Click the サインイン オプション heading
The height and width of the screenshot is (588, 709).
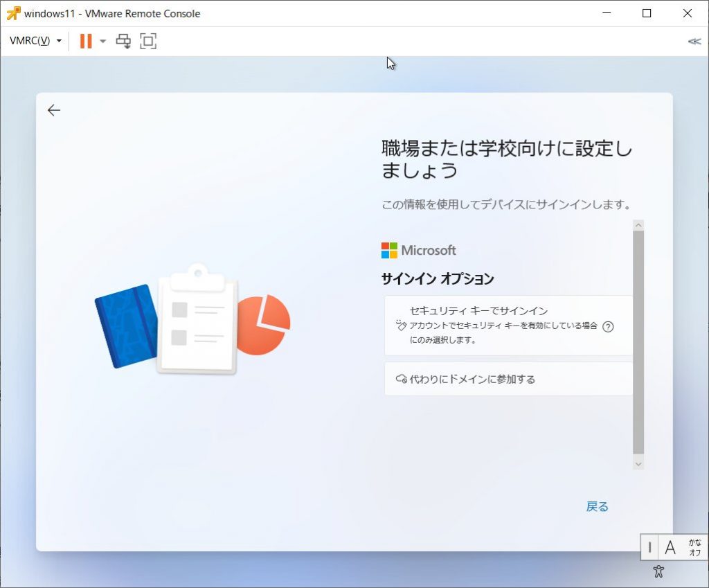point(438,278)
